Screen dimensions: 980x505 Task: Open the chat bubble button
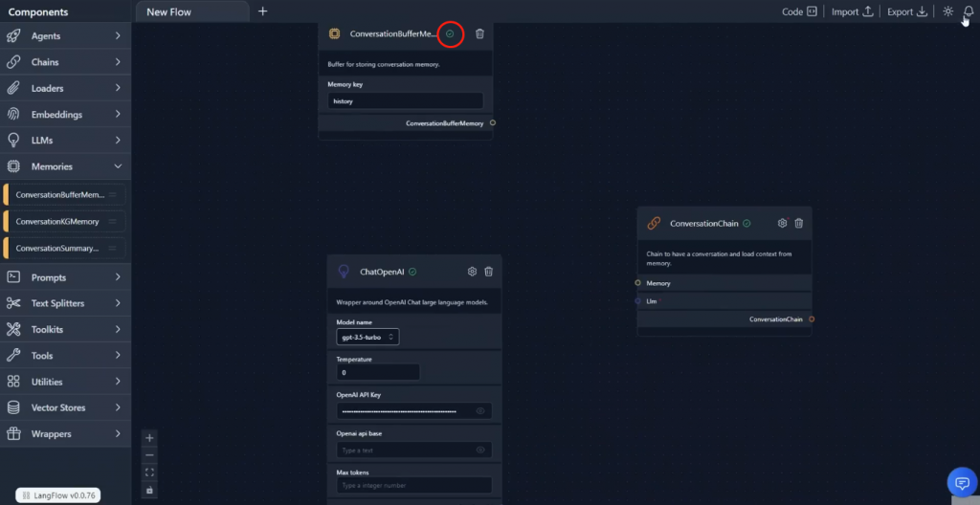coord(962,482)
